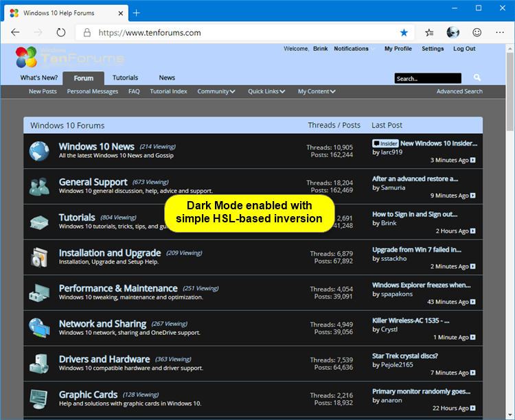This screenshot has width=515, height=420.
Task: Click the Graphic Cards monitor icon
Action: point(38,399)
